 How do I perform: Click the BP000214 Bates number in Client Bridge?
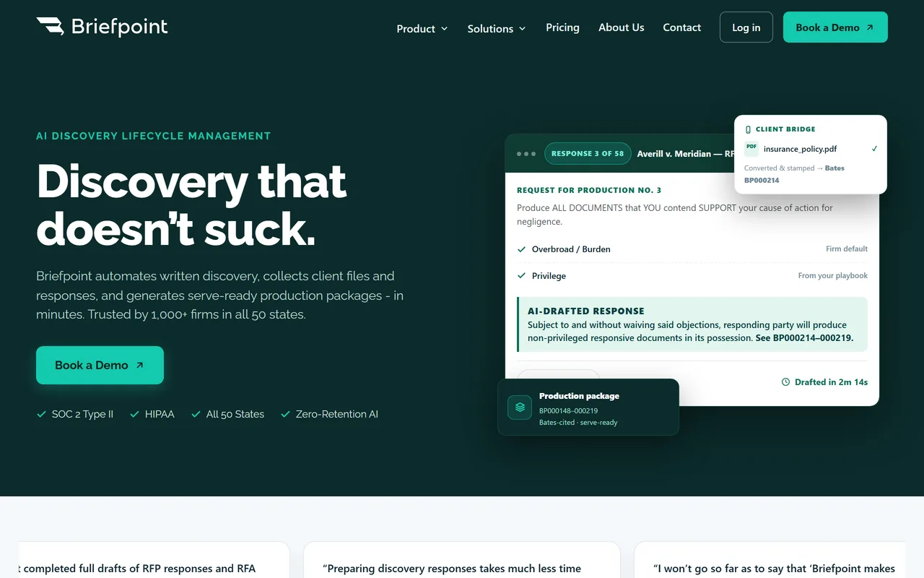(762, 180)
